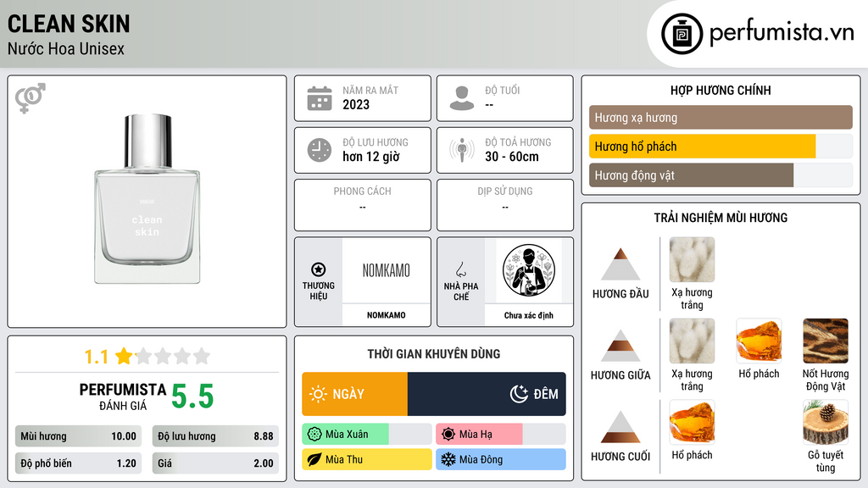Image resolution: width=868 pixels, height=488 pixels.
Task: Click the snowflake icon for Mùa Đông
Action: tap(448, 460)
